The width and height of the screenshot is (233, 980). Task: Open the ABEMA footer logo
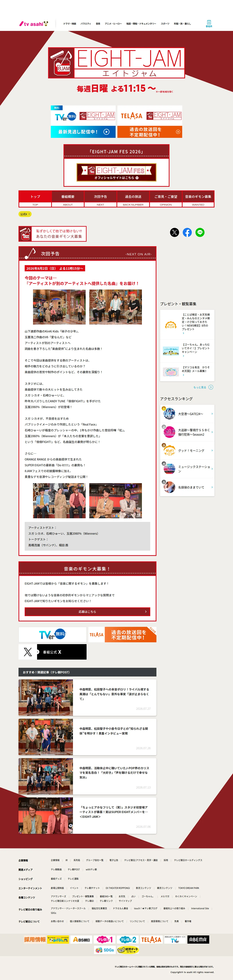(198, 940)
